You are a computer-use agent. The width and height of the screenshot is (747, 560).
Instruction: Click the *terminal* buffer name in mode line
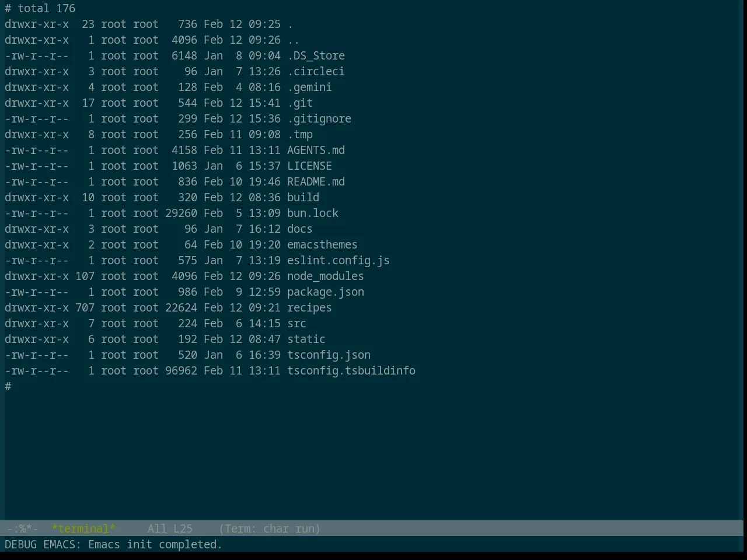(83, 528)
